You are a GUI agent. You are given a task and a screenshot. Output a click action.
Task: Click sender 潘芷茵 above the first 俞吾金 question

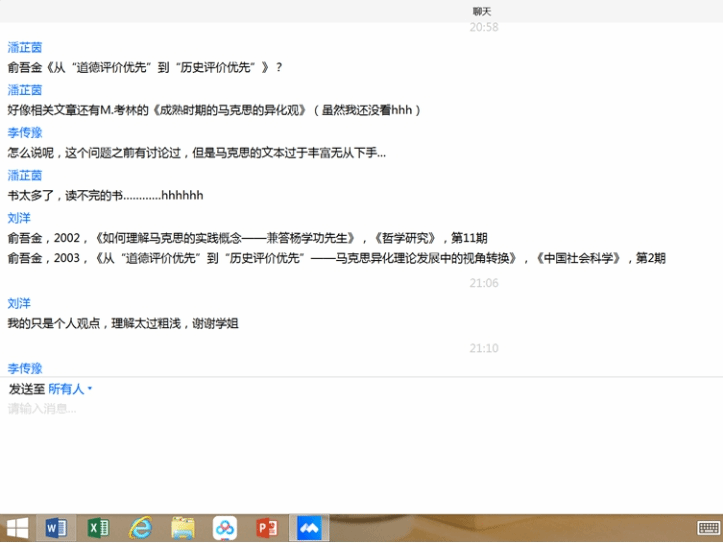coord(25,47)
